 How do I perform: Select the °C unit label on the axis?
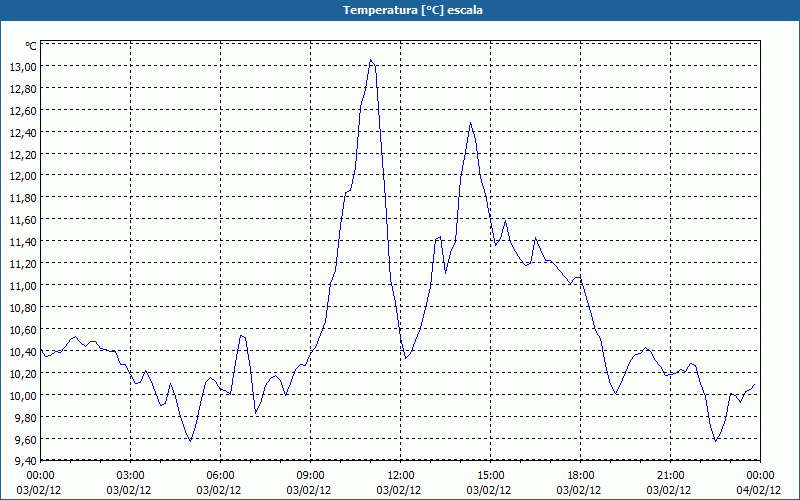click(x=31, y=46)
